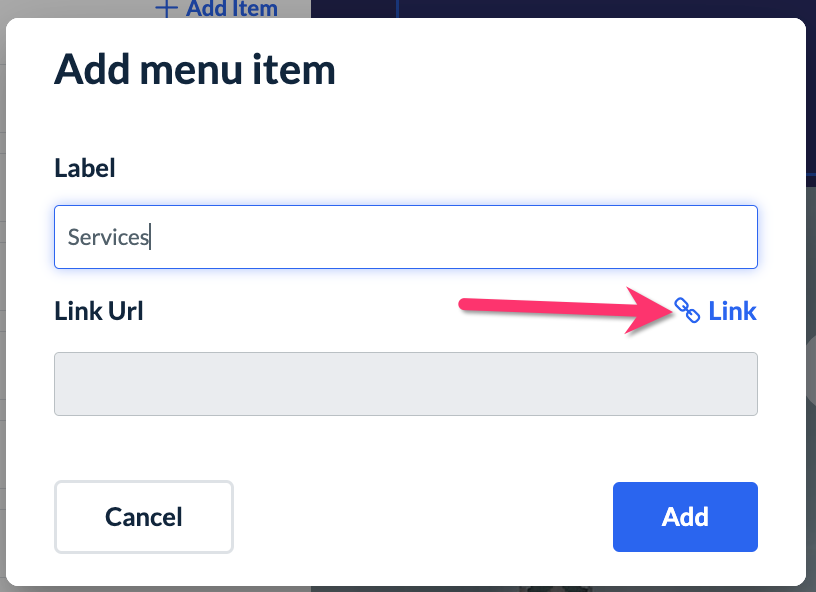Click the blue Link text
Image resolution: width=816 pixels, height=592 pixels.
(x=732, y=311)
